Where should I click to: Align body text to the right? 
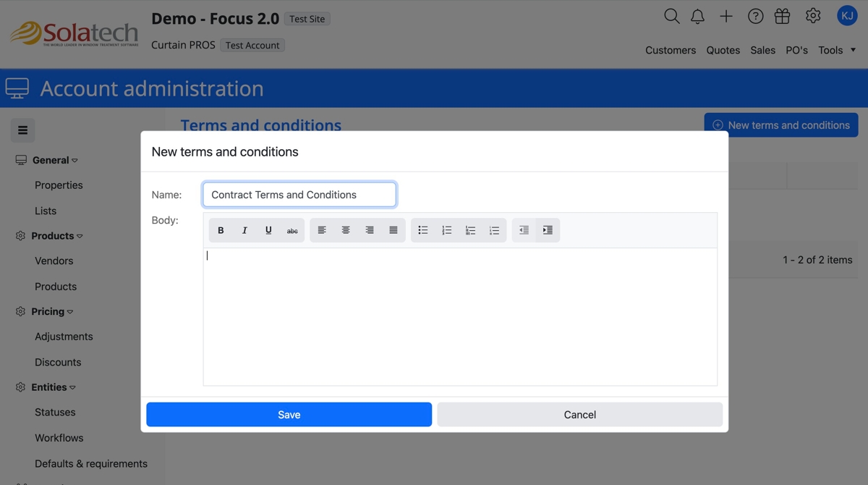pos(370,230)
